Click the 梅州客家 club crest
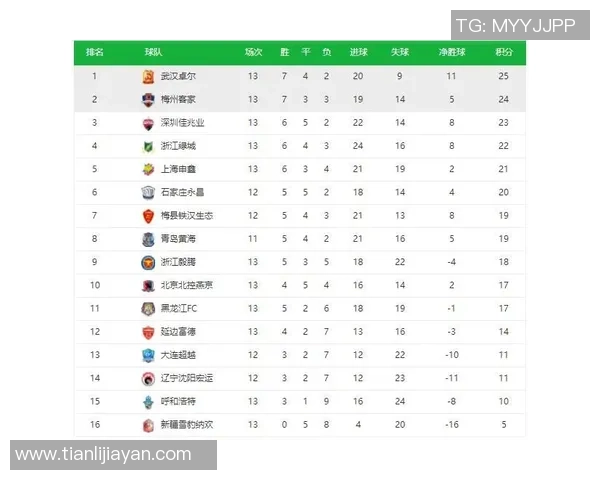The height and width of the screenshot is (480, 600). click(x=148, y=99)
